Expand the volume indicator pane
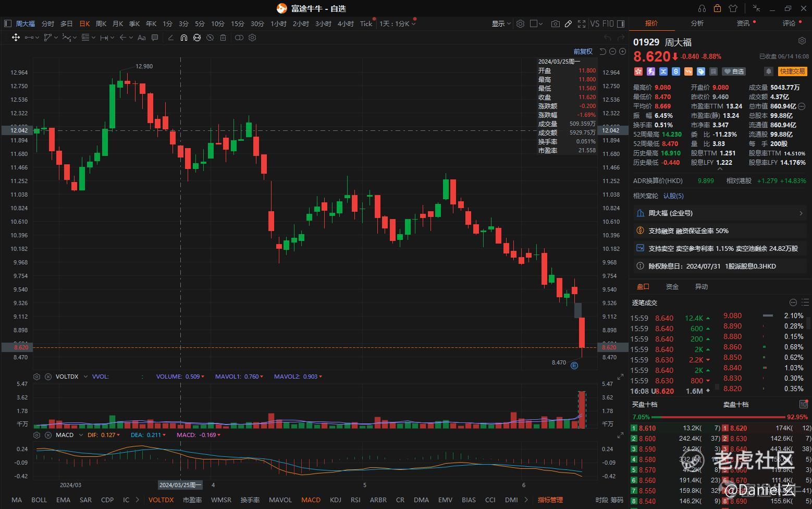 tap(620, 377)
